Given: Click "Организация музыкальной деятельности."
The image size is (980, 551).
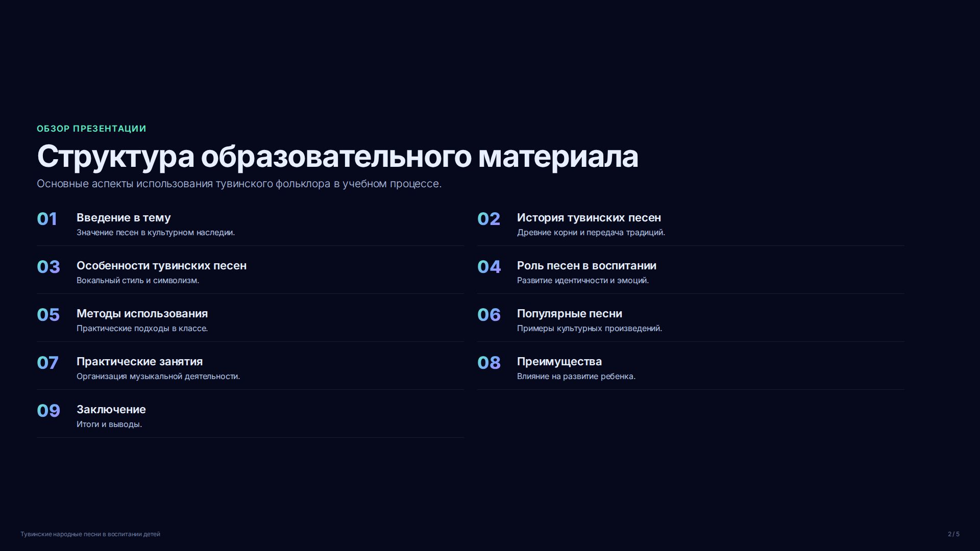Looking at the screenshot, I should tap(158, 377).
